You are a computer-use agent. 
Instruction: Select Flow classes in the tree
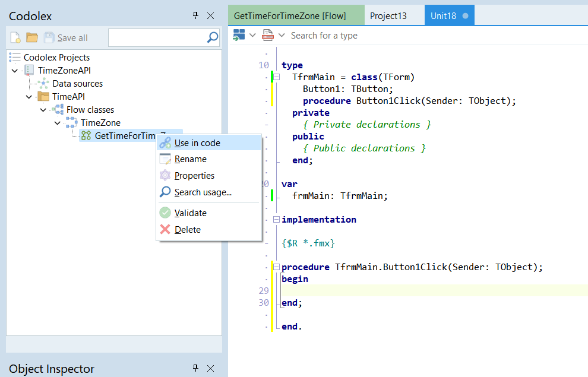point(90,110)
